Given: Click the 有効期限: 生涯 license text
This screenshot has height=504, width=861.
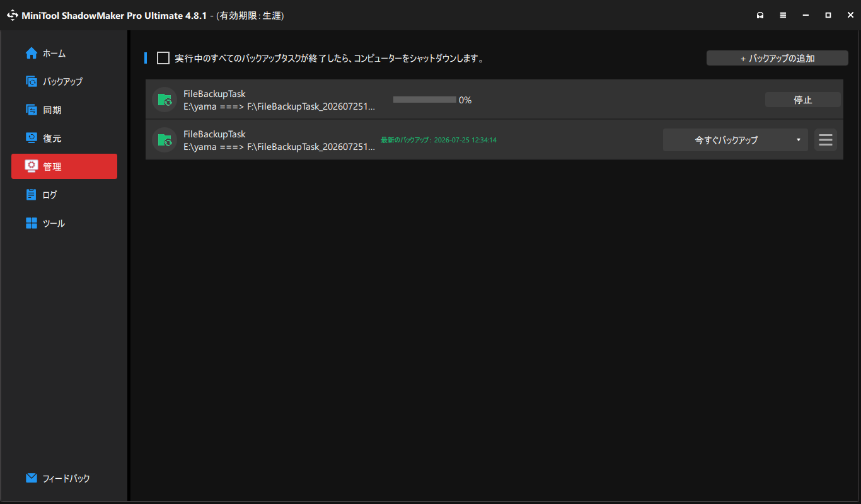Looking at the screenshot, I should point(250,15).
